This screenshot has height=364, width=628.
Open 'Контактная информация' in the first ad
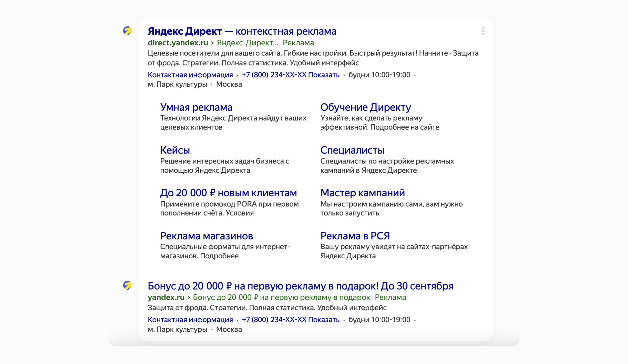(x=190, y=75)
